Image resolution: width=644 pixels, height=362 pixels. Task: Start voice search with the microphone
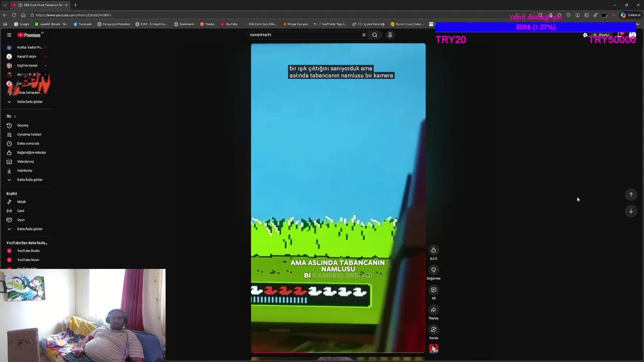pyautogui.click(x=390, y=35)
